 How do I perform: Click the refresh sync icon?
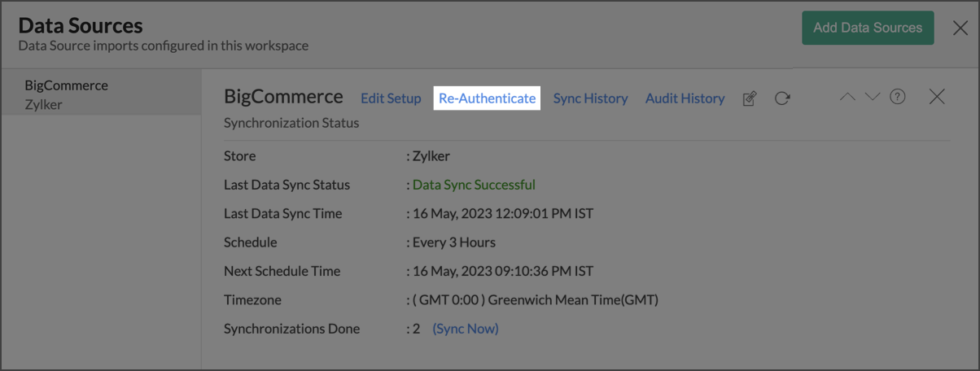[x=782, y=98]
